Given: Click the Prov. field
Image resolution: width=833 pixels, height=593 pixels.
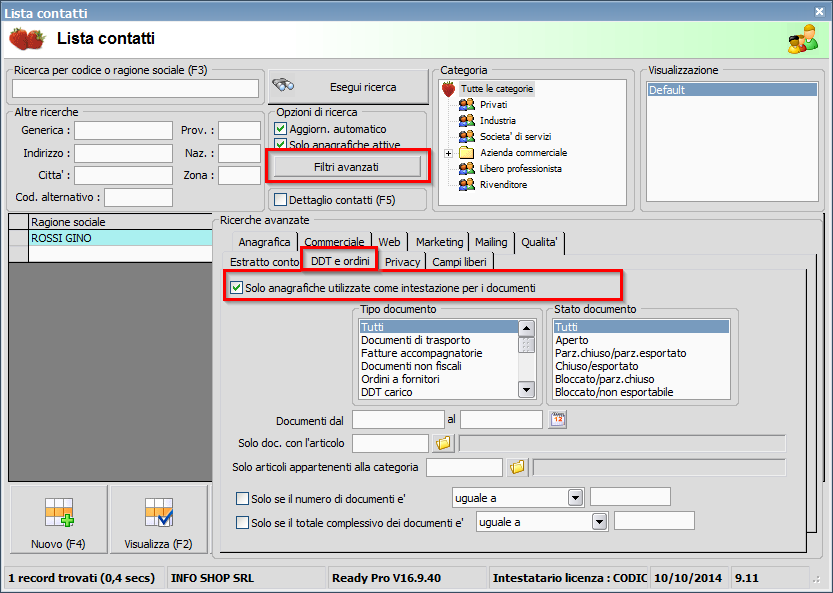Looking at the screenshot, I should 239,130.
